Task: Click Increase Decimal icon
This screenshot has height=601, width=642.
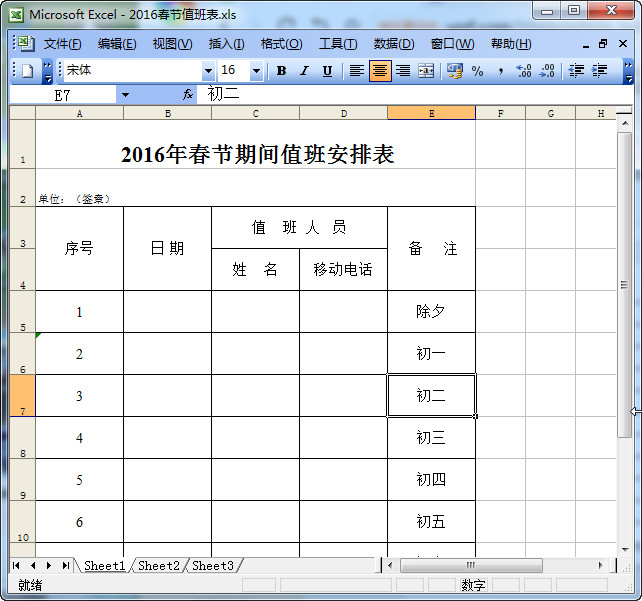Action: 524,71
